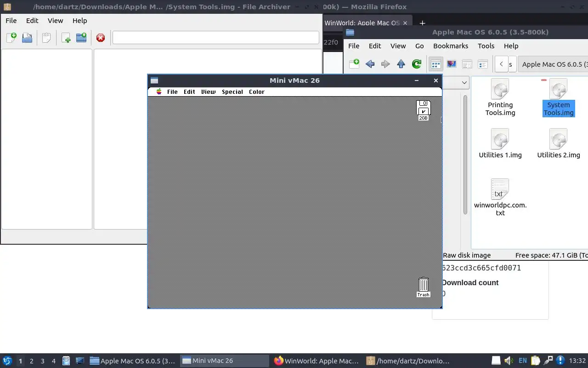Open Edit menu in File Archiver
Viewport: 588px width, 368px height.
point(32,21)
